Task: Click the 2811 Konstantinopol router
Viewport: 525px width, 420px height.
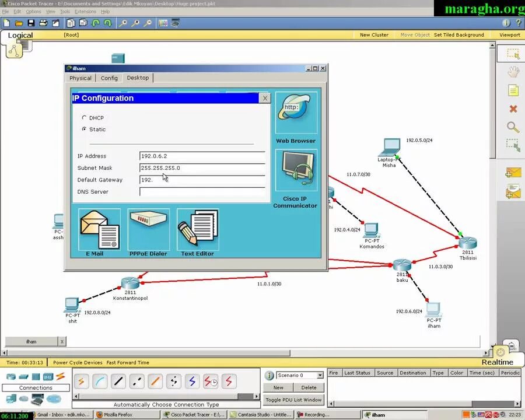Action: 130,283
